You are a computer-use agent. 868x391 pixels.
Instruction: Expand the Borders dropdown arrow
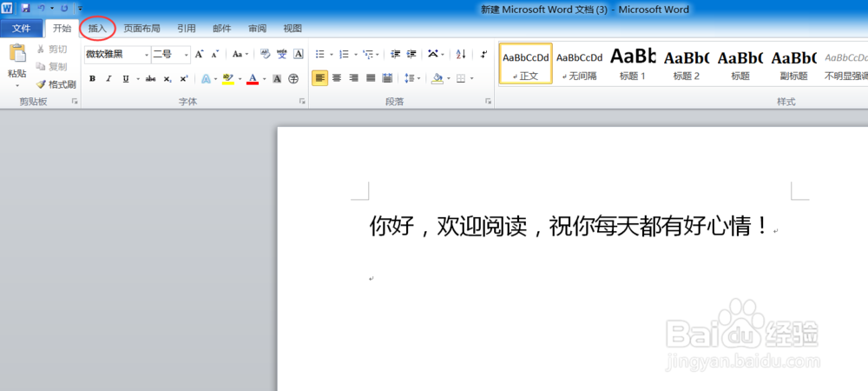471,79
